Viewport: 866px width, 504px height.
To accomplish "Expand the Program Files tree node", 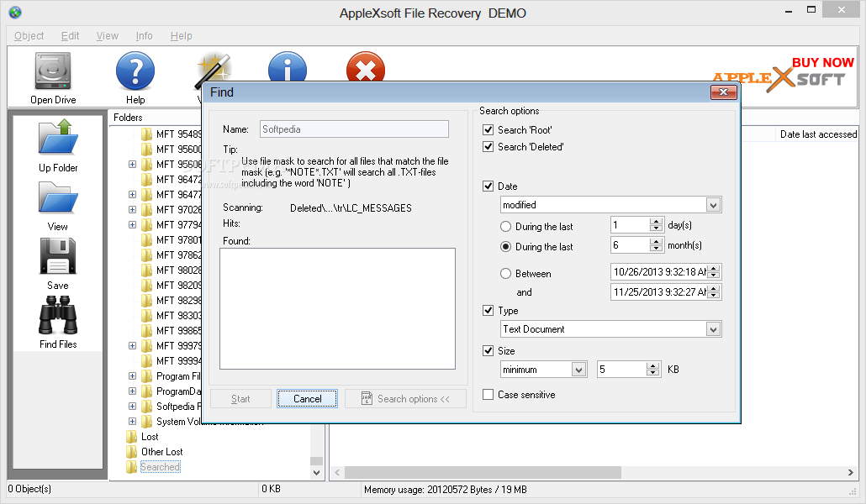I will coord(133,376).
